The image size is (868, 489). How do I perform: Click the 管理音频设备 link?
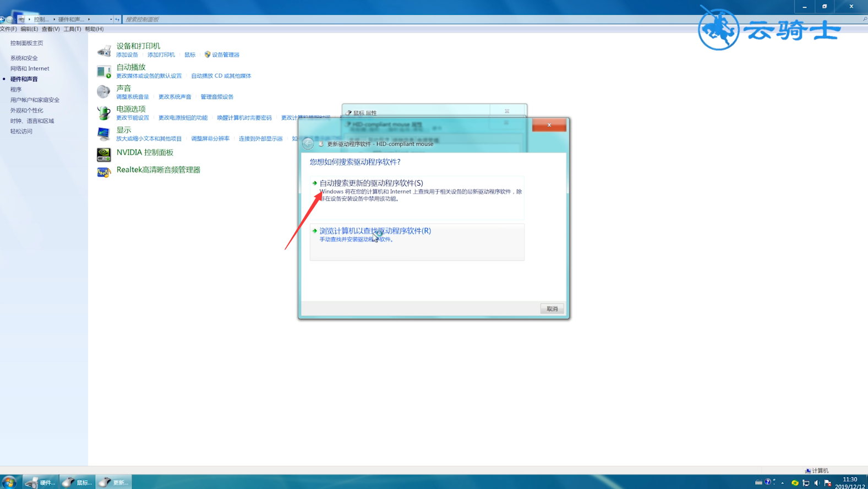[217, 96]
